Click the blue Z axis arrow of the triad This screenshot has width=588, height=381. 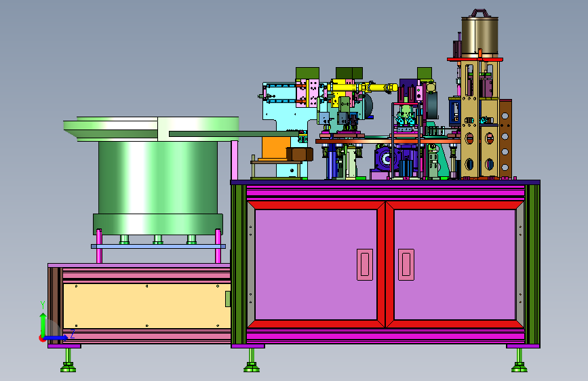56,338
